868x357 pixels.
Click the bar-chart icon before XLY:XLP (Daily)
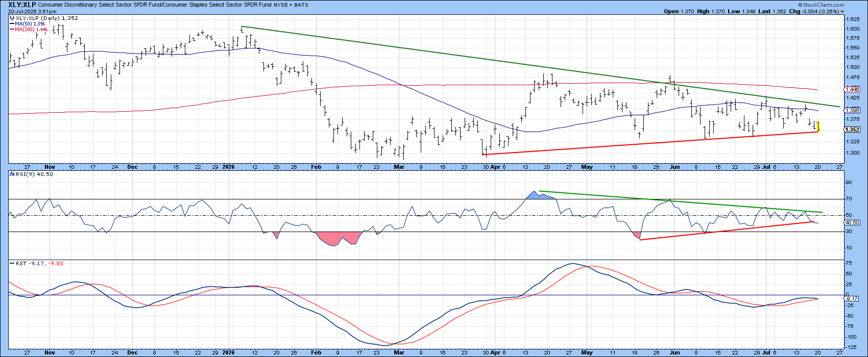coord(11,17)
